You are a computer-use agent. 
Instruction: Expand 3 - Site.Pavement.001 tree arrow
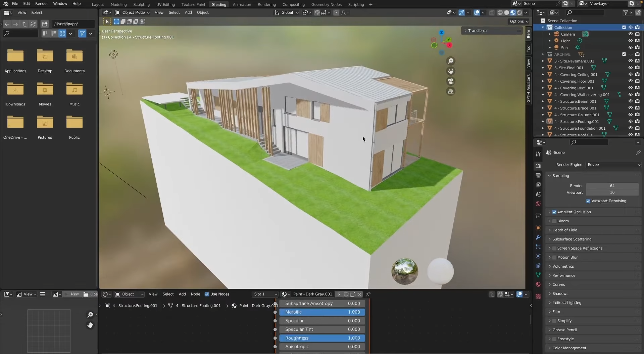(543, 61)
